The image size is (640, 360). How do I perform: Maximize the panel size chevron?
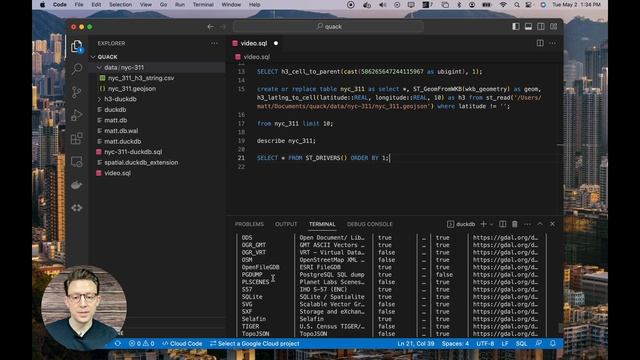[540, 224]
